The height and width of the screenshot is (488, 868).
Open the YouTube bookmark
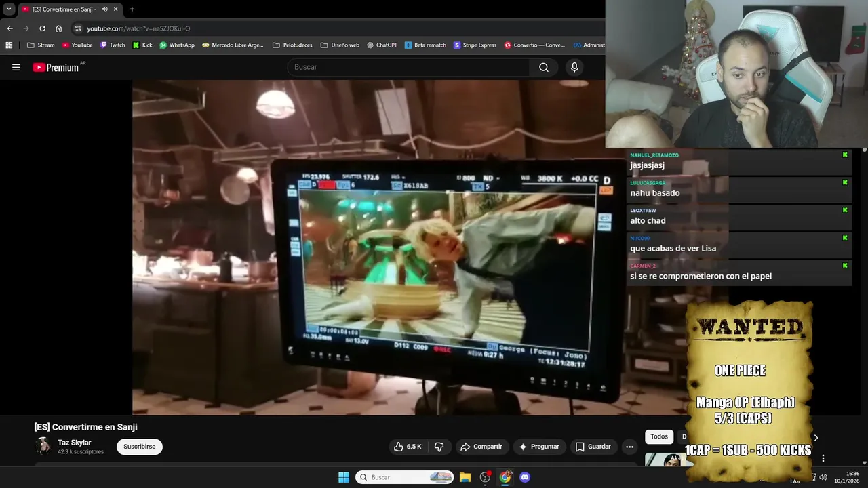[77, 45]
